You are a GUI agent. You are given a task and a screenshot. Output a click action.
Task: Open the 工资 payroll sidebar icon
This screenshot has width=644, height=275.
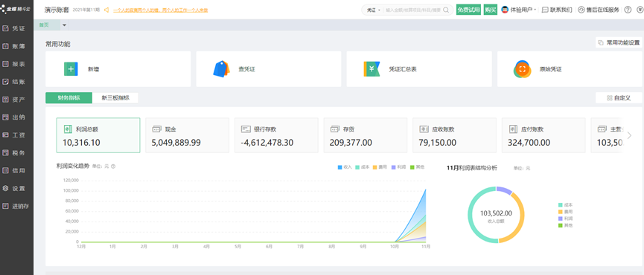pyautogui.click(x=5, y=135)
